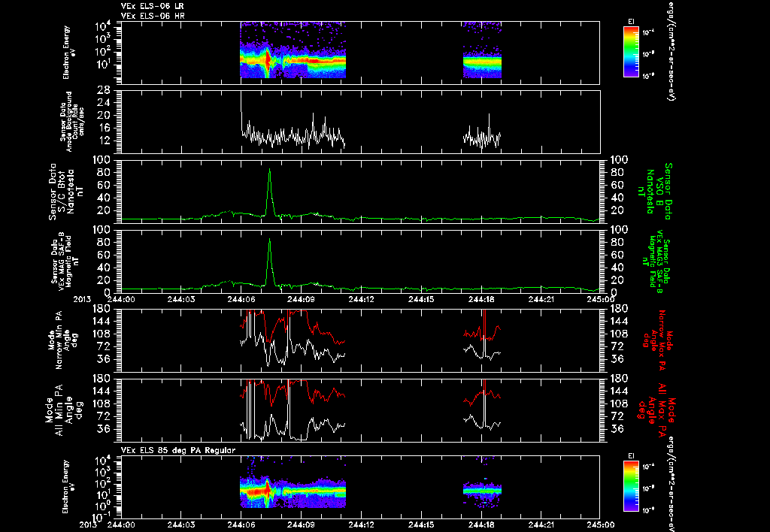This screenshot has height=532, width=770.
Task: Click the 'Mode All Min PA Angle' label
Action: [x=63, y=410]
